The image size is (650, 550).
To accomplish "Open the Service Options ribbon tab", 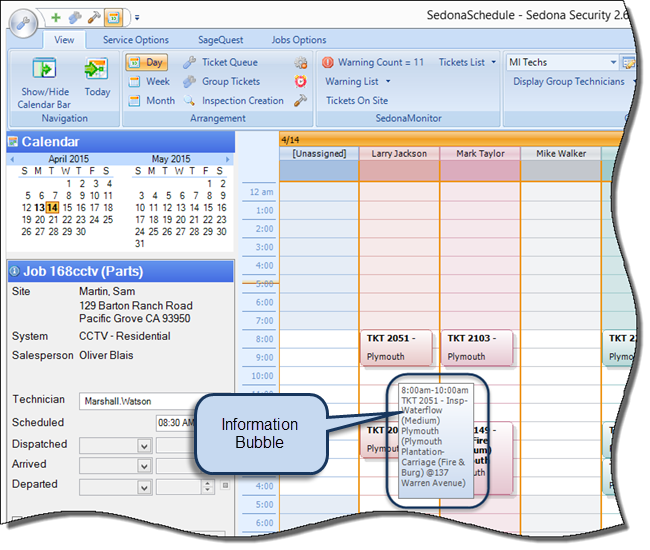I will tap(136, 40).
